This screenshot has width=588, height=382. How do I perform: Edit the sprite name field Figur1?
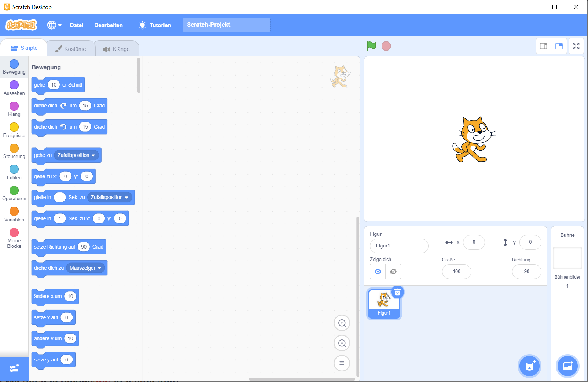tap(399, 246)
